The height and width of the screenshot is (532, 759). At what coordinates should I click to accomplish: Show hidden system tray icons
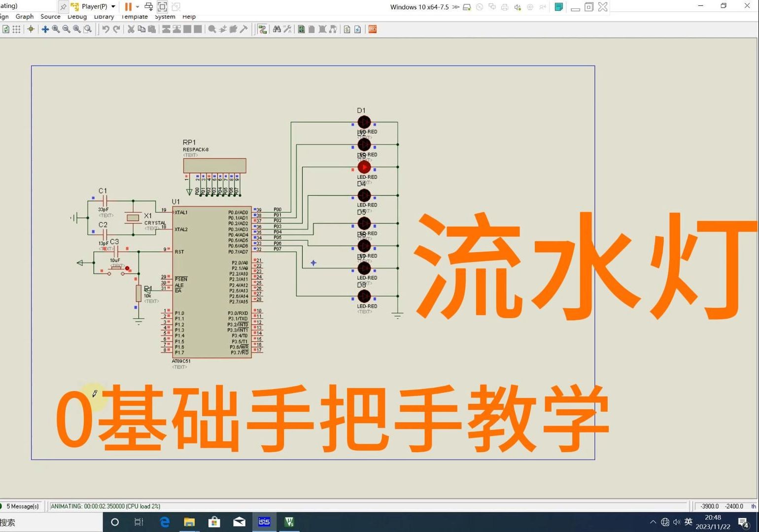click(x=653, y=522)
